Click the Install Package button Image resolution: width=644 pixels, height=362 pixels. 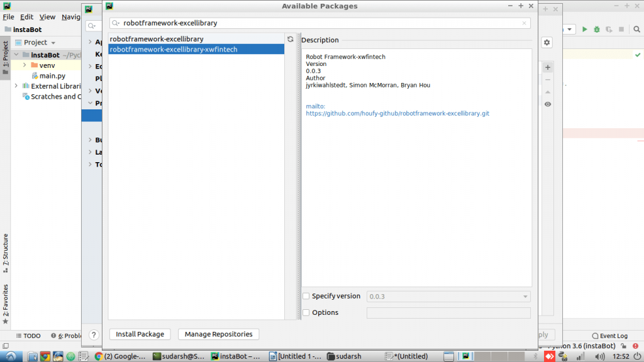point(140,334)
